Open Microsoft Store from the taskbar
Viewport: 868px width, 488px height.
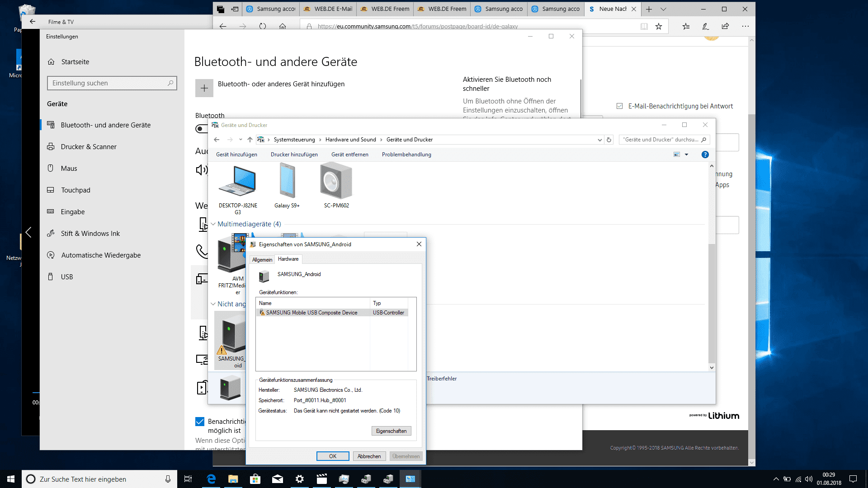click(x=255, y=479)
